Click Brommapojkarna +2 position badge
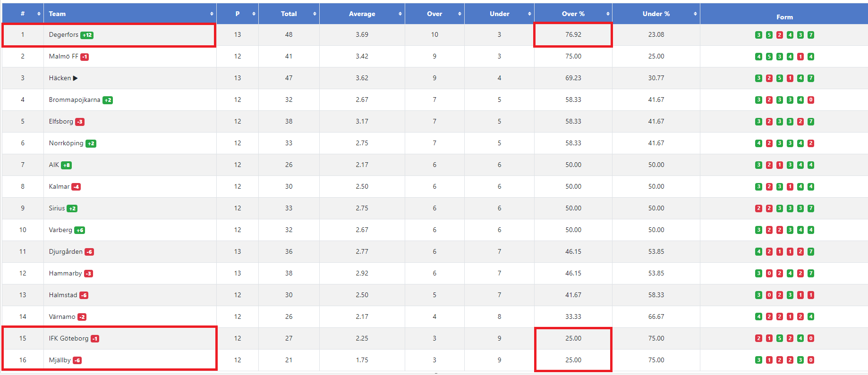868x375 pixels. 108,100
